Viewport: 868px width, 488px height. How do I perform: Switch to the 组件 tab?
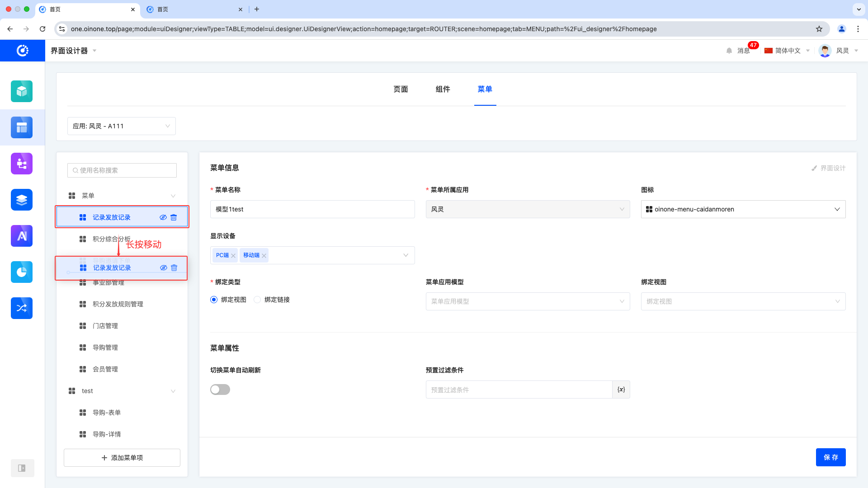click(x=443, y=89)
